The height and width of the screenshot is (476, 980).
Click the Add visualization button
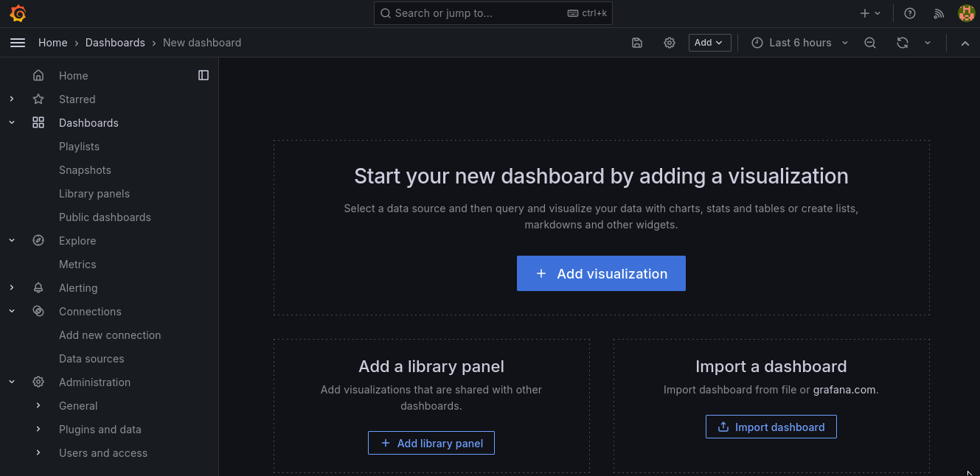tap(601, 273)
